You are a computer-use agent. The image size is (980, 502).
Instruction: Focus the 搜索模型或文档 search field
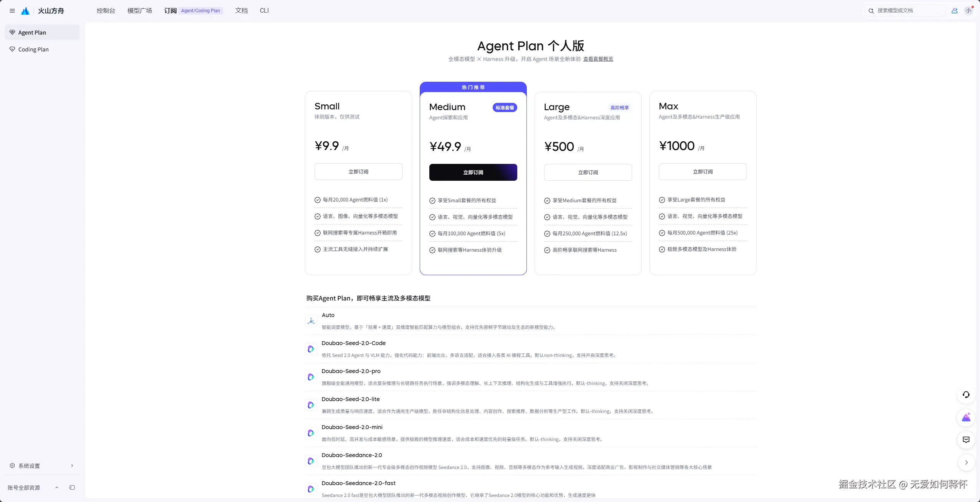pos(904,11)
